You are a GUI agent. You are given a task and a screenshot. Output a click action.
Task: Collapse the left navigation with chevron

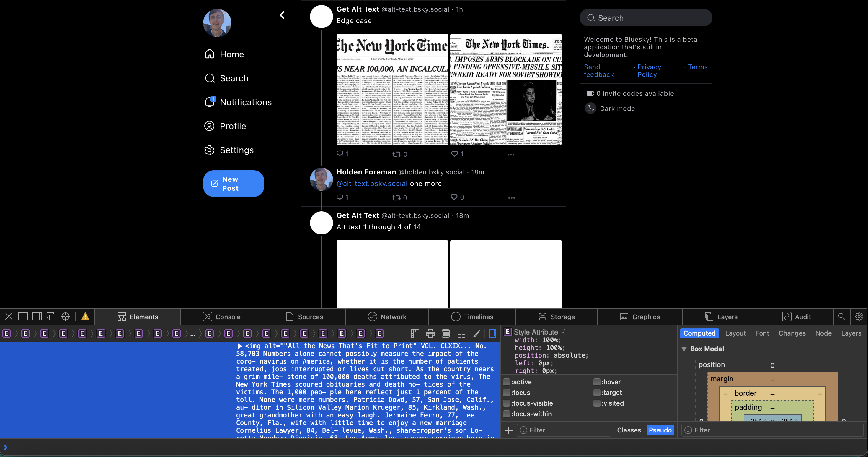[x=282, y=15]
